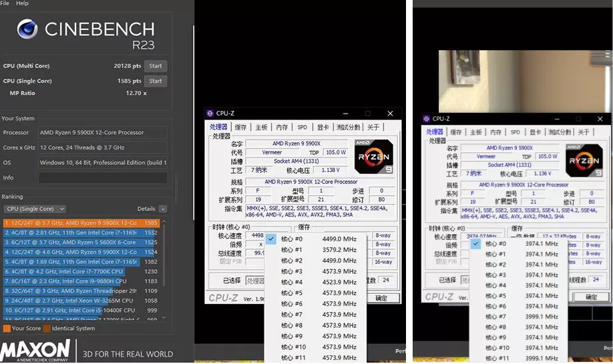The width and height of the screenshot is (613, 364).
Task: Open 关于 tab in middle CPU-Z window
Action: tap(373, 128)
